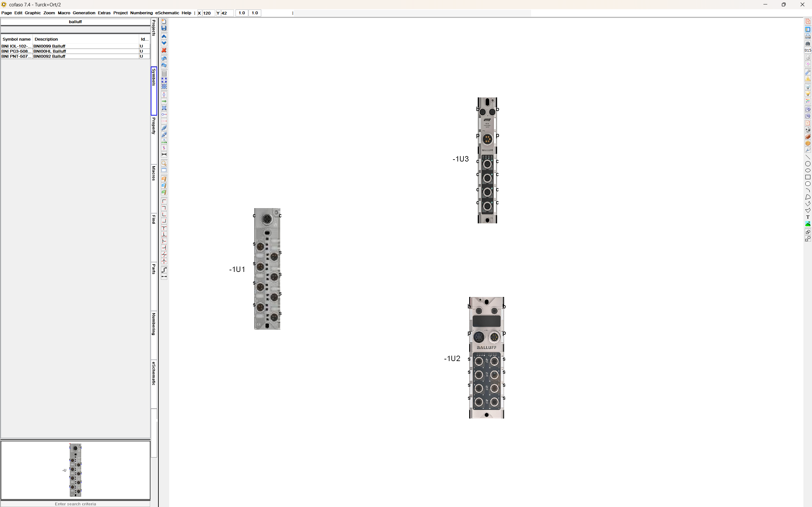Switch to the Macros side tab
The width and height of the screenshot is (812, 507).
[x=154, y=173]
